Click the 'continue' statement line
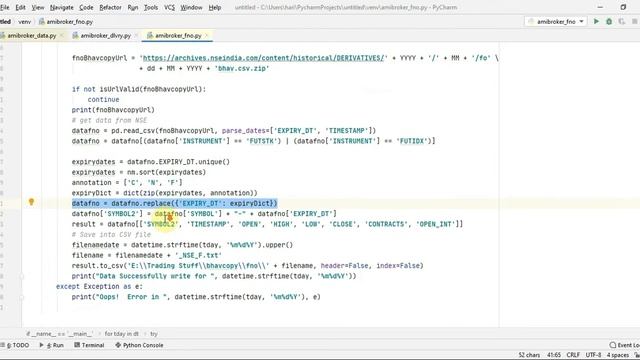640x360 pixels. 103,100
